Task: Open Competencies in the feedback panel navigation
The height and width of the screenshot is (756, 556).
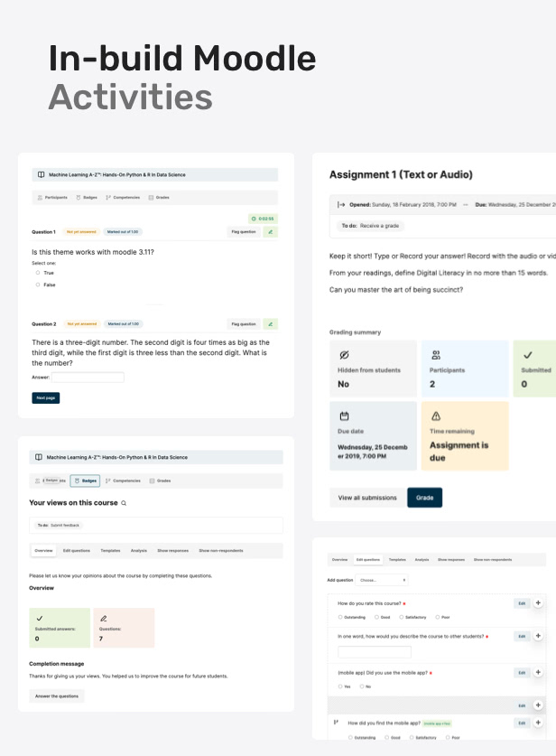Action: coord(124,481)
